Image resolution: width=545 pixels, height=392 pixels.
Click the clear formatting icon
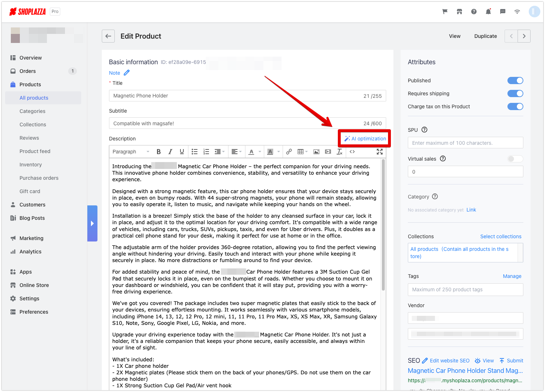coord(339,152)
